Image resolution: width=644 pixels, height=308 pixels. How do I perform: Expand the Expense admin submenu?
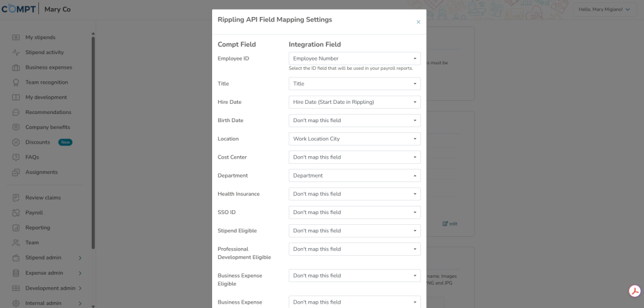point(80,273)
